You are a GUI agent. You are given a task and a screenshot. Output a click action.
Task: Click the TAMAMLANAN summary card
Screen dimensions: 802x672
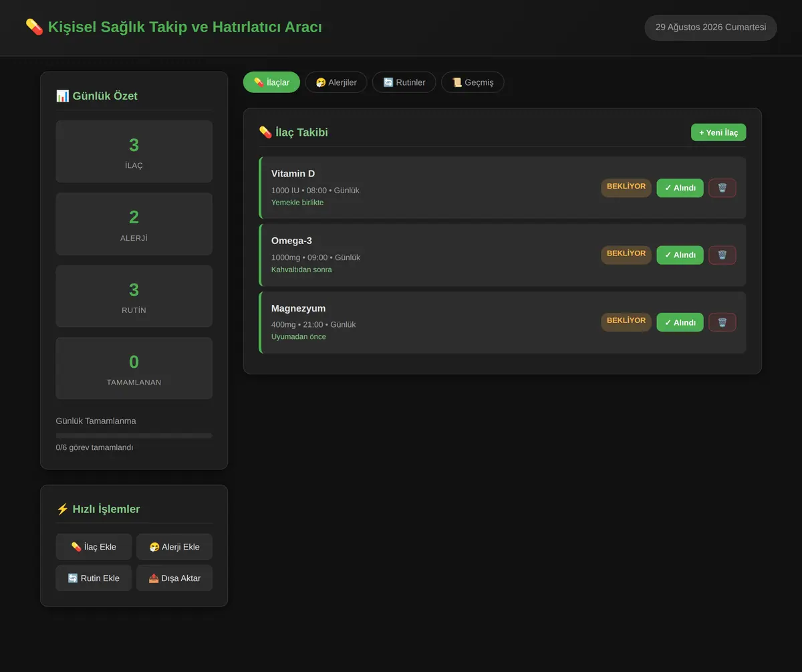[x=134, y=368]
